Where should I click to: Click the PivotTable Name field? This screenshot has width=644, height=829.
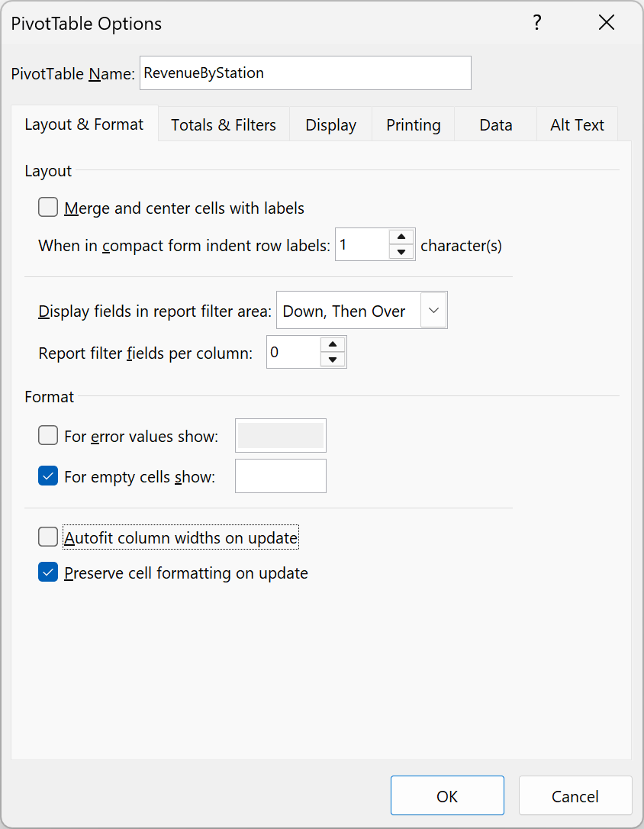tap(305, 73)
